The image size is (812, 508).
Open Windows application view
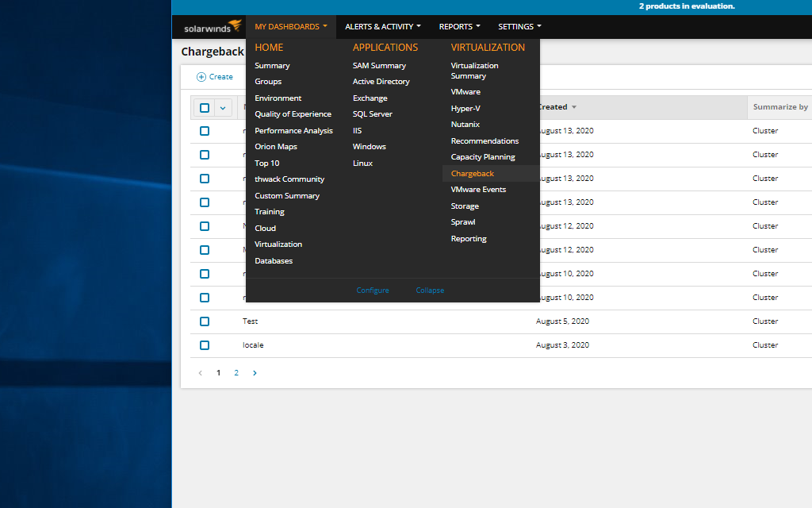point(369,147)
